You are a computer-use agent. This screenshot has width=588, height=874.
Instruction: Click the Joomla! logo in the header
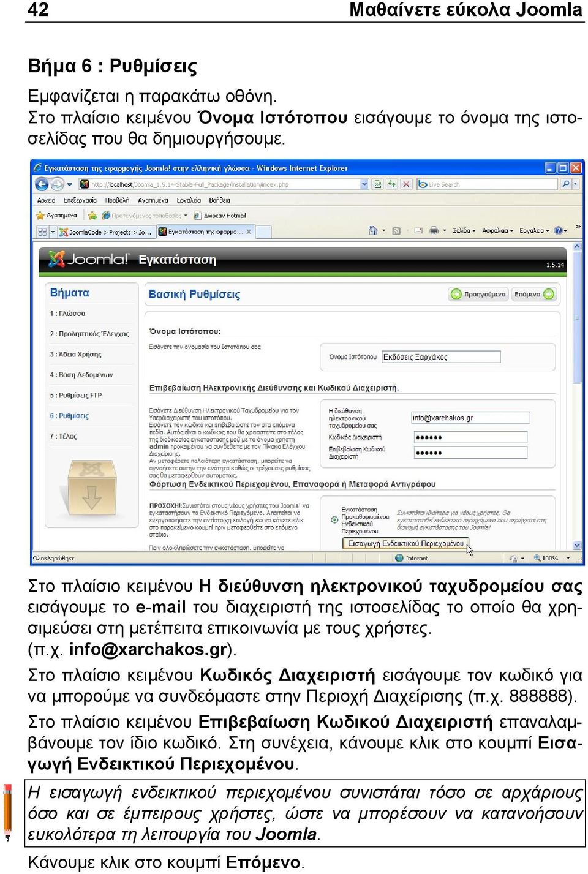88,259
